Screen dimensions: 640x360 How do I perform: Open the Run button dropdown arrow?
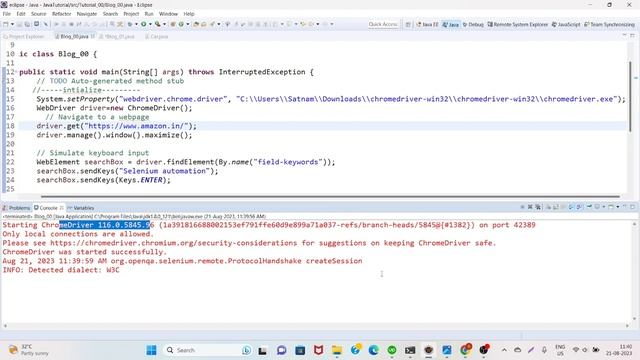tap(150, 24)
